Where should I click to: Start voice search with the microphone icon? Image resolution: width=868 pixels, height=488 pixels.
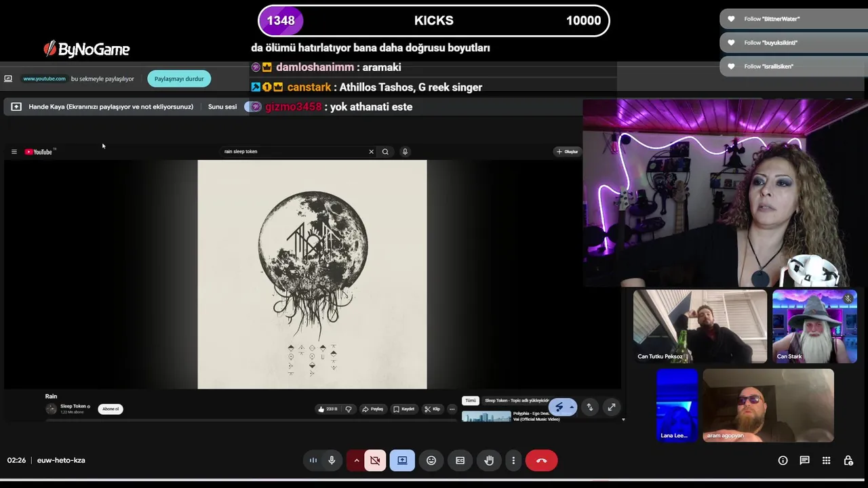click(405, 152)
